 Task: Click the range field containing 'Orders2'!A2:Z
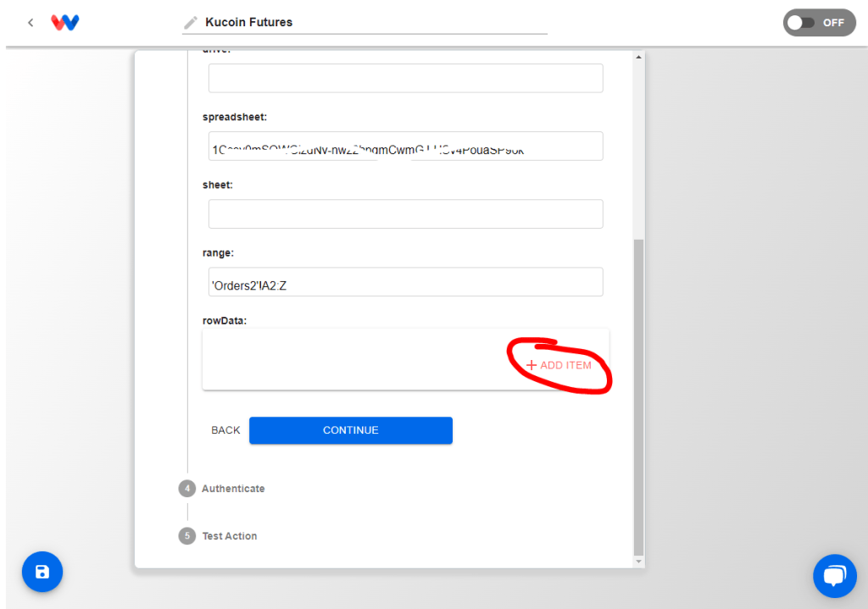pos(405,282)
